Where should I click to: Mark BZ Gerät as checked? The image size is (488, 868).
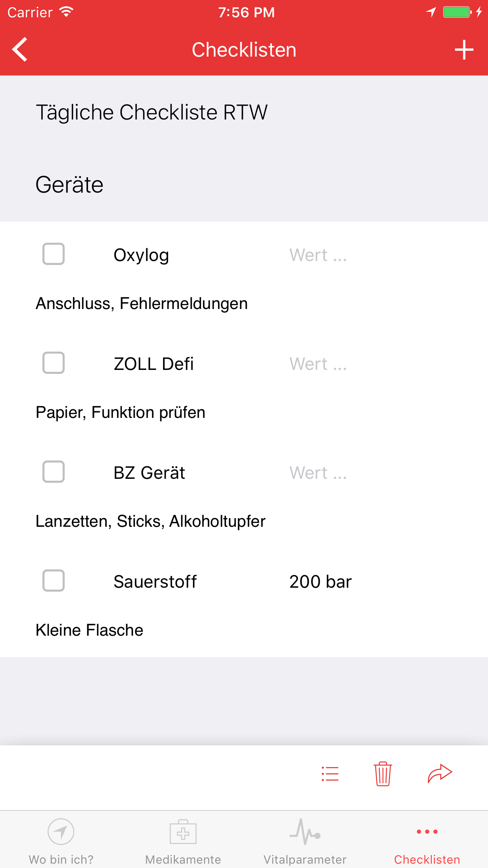[x=53, y=472]
